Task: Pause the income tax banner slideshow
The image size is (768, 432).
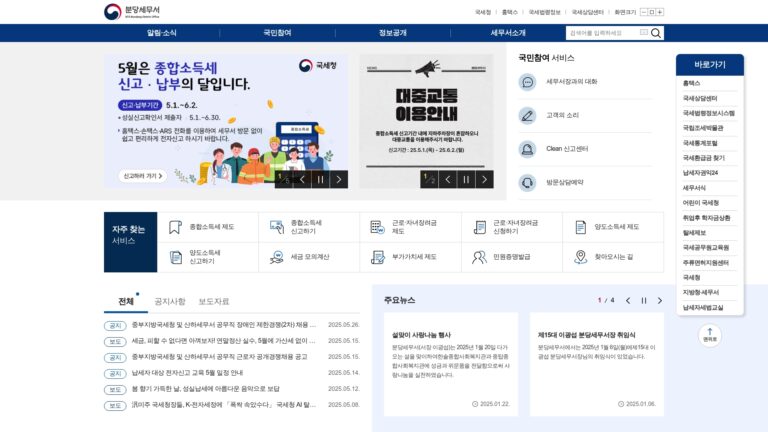Action: coord(320,179)
